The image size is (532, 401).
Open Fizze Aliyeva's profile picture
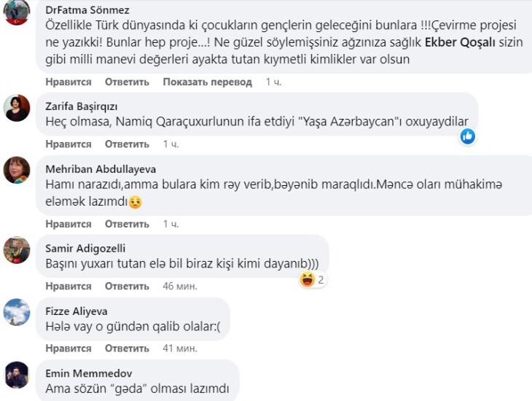[17, 313]
